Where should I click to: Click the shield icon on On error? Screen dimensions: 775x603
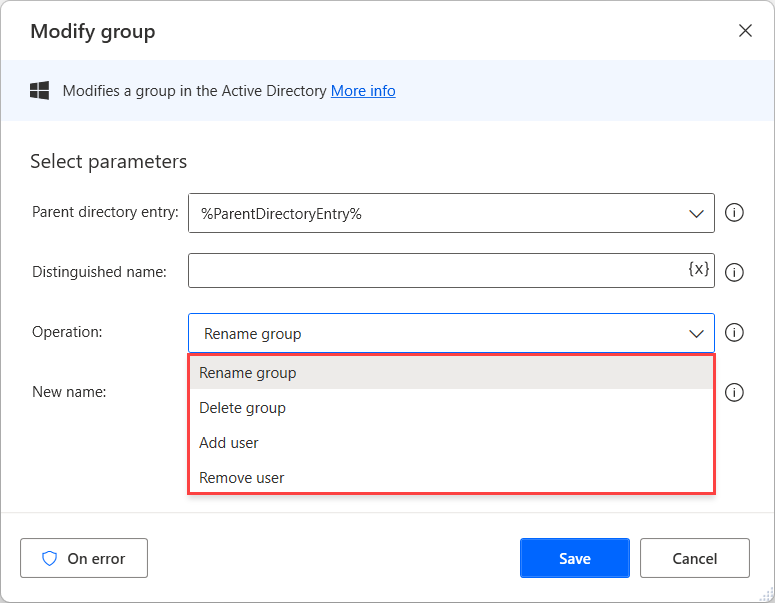pos(49,559)
